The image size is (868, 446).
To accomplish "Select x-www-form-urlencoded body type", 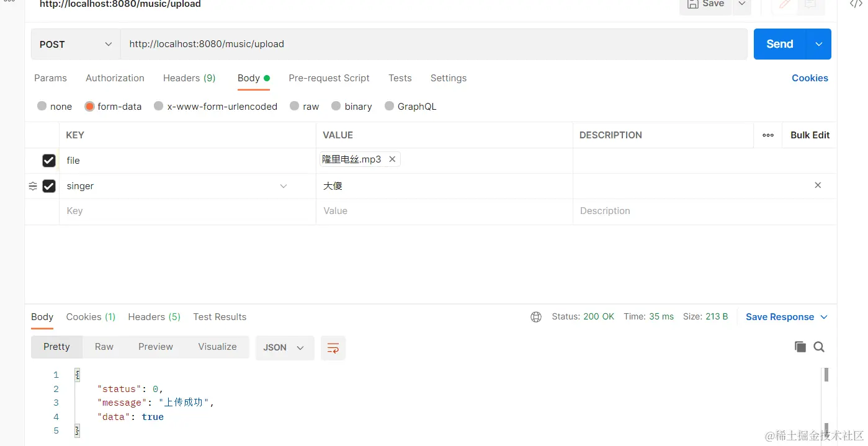I will (x=159, y=106).
